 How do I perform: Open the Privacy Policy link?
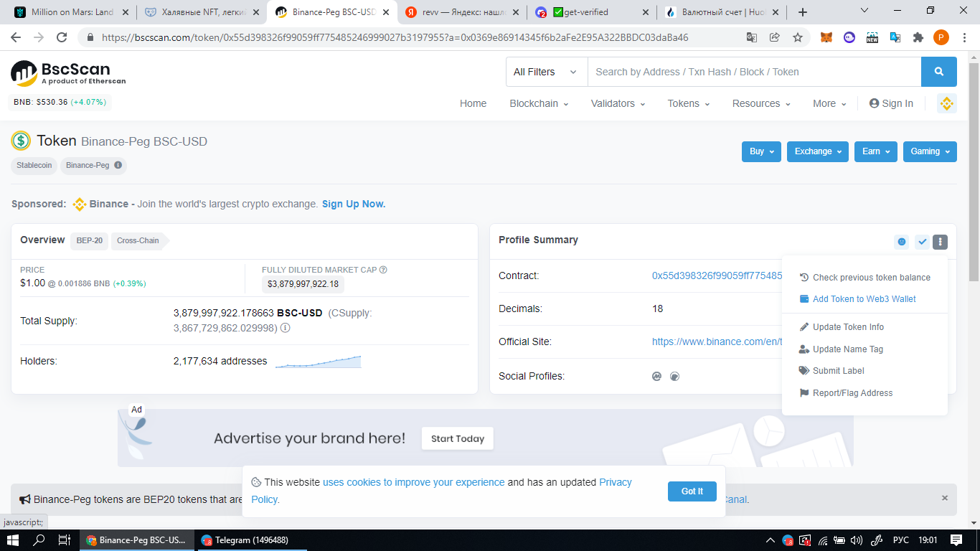tap(441, 491)
